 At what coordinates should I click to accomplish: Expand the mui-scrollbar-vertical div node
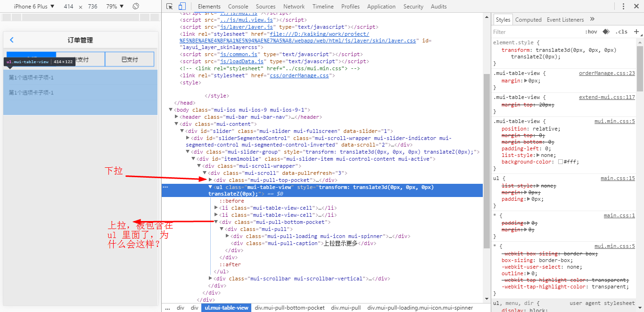(211, 279)
